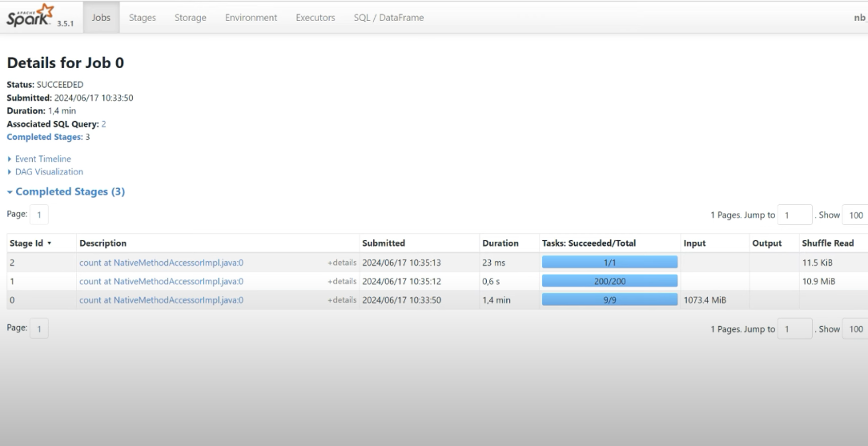Switch to the Storage tab

click(190, 18)
